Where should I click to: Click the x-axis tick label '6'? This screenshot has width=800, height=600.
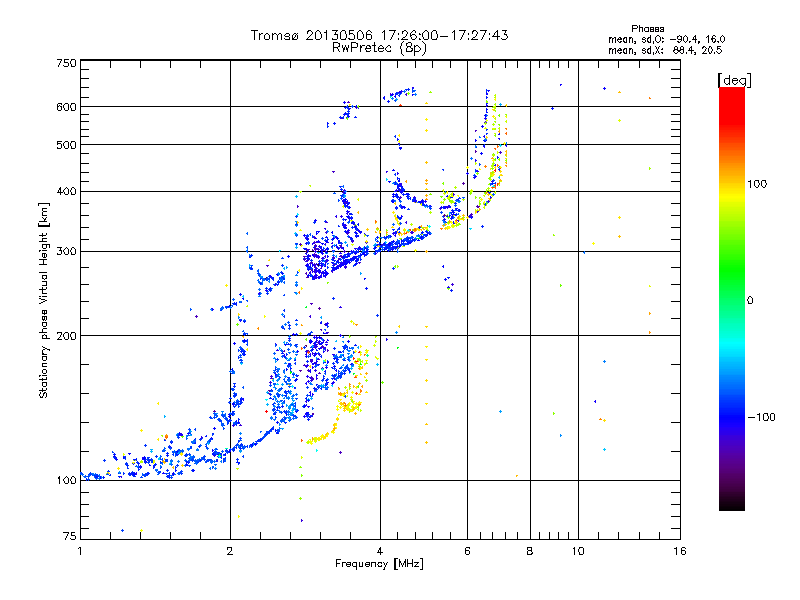click(x=467, y=551)
